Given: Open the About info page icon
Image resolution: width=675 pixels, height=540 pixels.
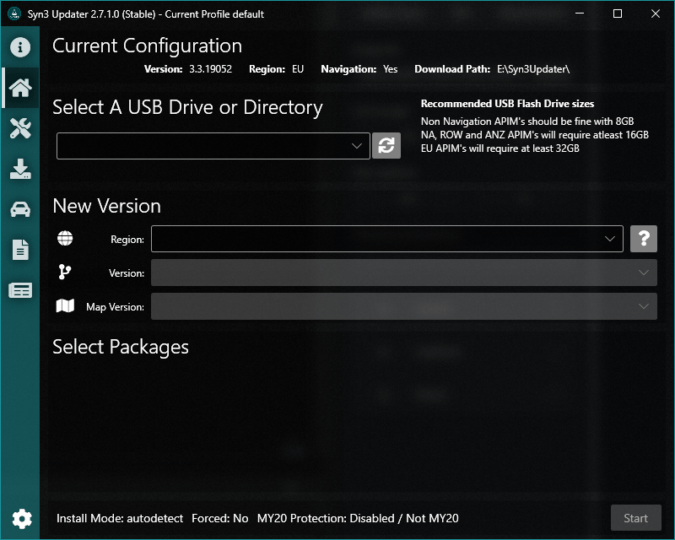Looking at the screenshot, I should click(20, 47).
